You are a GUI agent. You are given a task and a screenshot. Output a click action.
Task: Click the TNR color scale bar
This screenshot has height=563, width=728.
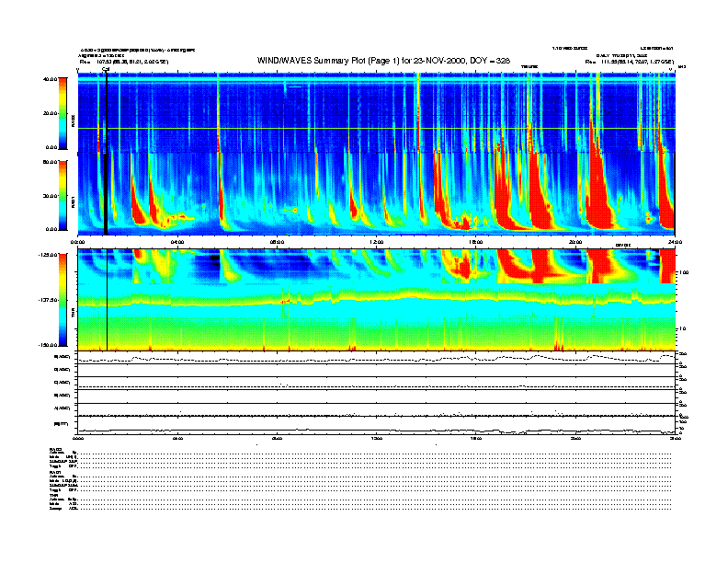pos(63,300)
